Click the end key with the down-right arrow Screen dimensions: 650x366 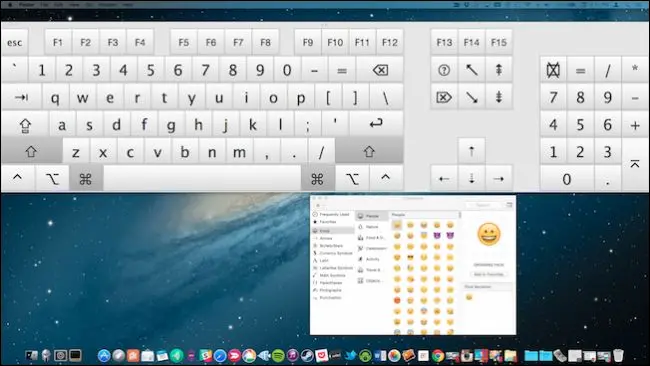[x=471, y=97]
